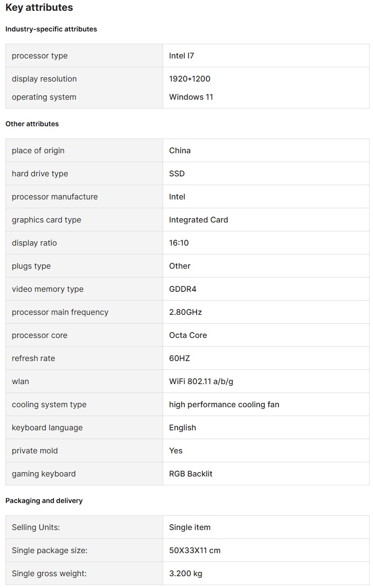373x588 pixels.
Task: Click the 60HZ refresh rate value
Action: coord(179,358)
